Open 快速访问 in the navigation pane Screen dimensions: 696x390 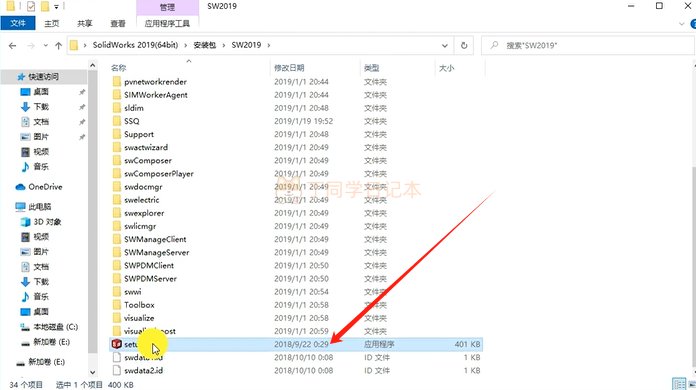pyautogui.click(x=44, y=77)
